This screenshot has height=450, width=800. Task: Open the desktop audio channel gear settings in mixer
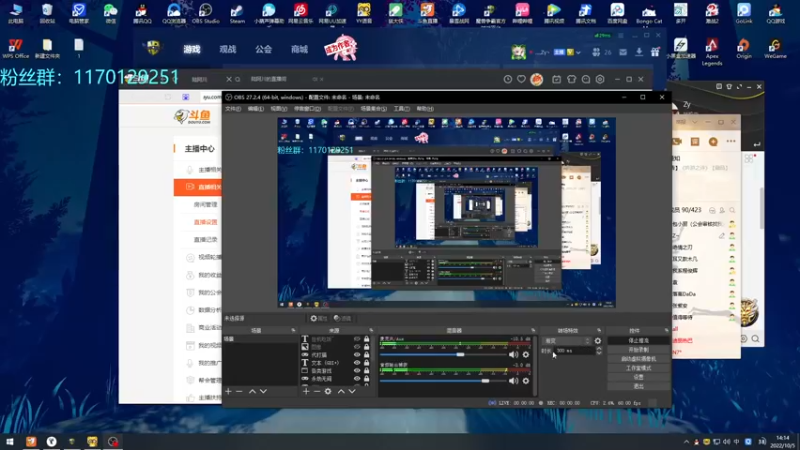(526, 381)
